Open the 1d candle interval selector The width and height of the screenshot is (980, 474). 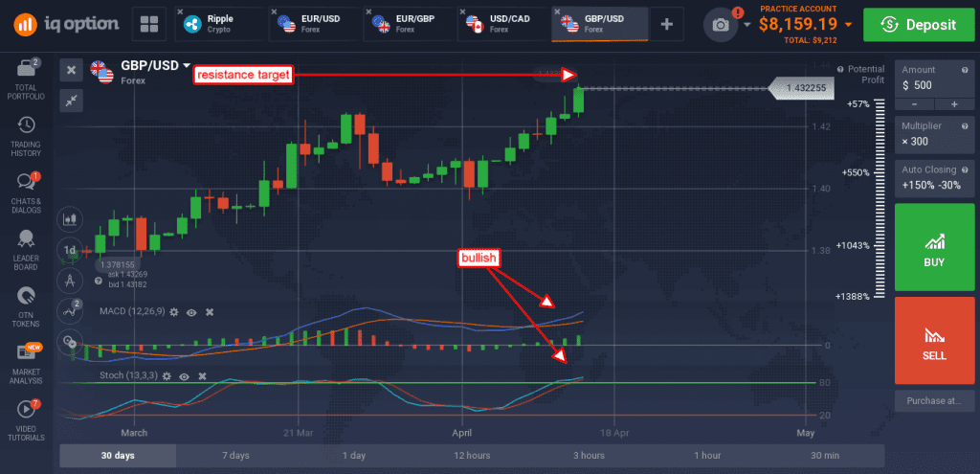click(69, 250)
